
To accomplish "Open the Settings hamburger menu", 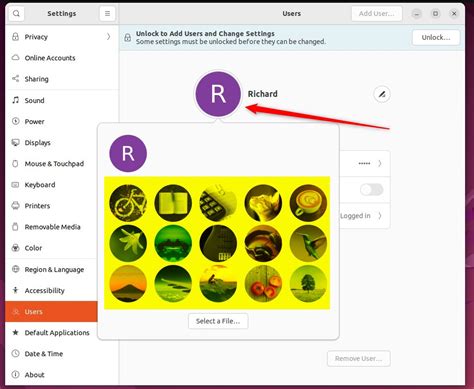I will [107, 14].
